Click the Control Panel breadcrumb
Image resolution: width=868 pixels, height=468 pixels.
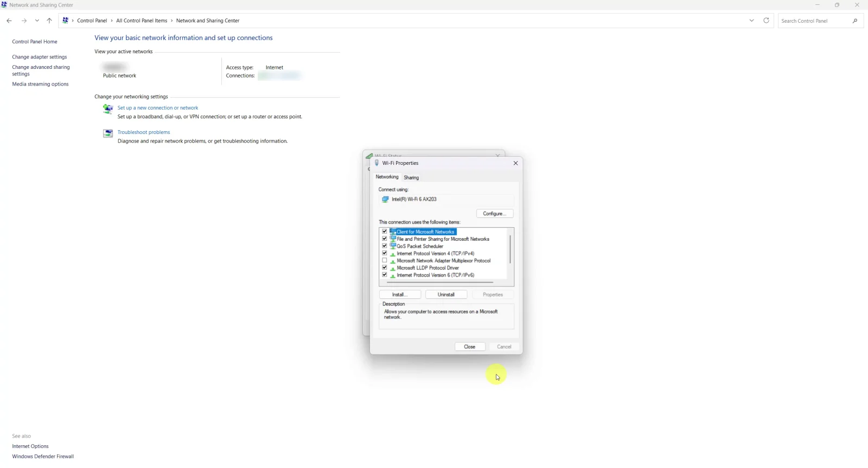tap(92, 21)
